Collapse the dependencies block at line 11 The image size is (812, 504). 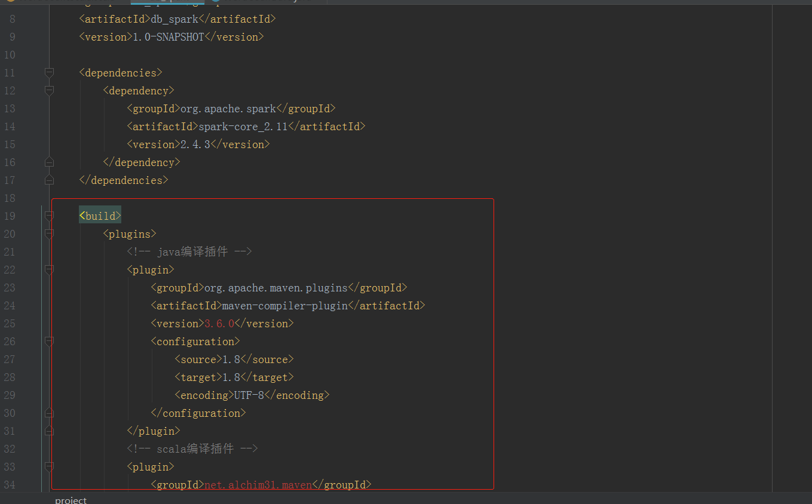[x=49, y=72]
